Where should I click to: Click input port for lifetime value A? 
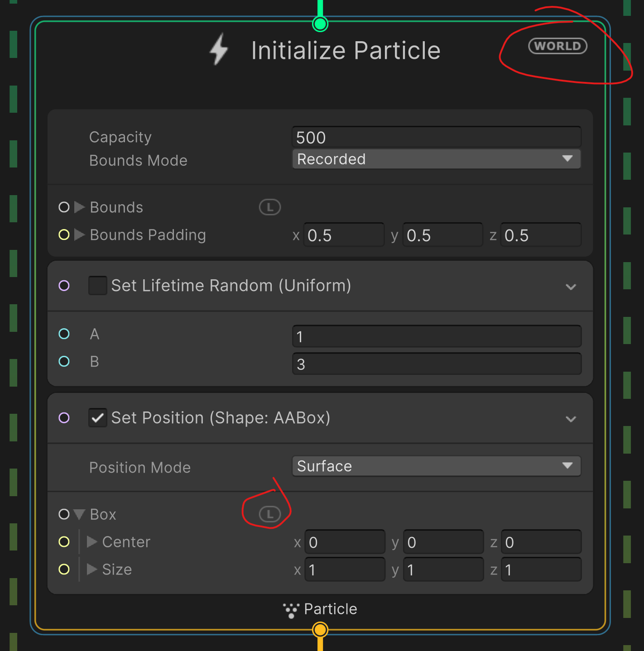click(64, 334)
